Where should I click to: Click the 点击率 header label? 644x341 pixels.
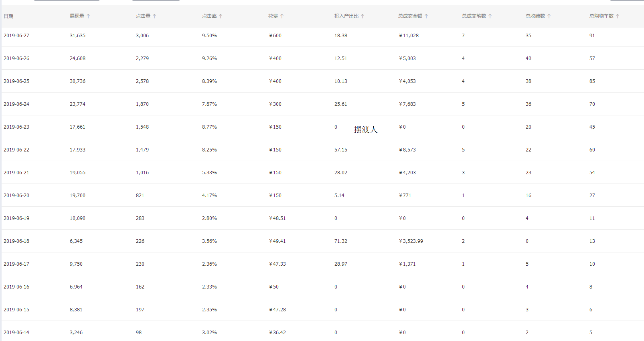209,16
